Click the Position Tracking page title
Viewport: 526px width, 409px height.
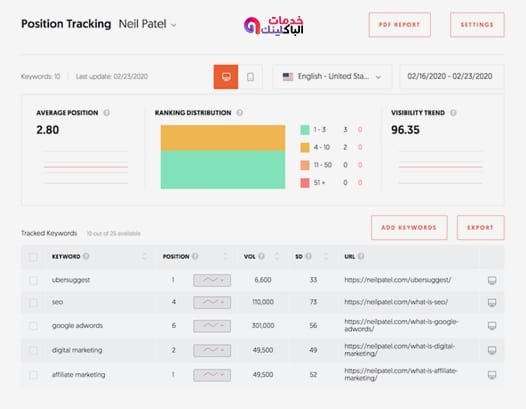pos(66,24)
